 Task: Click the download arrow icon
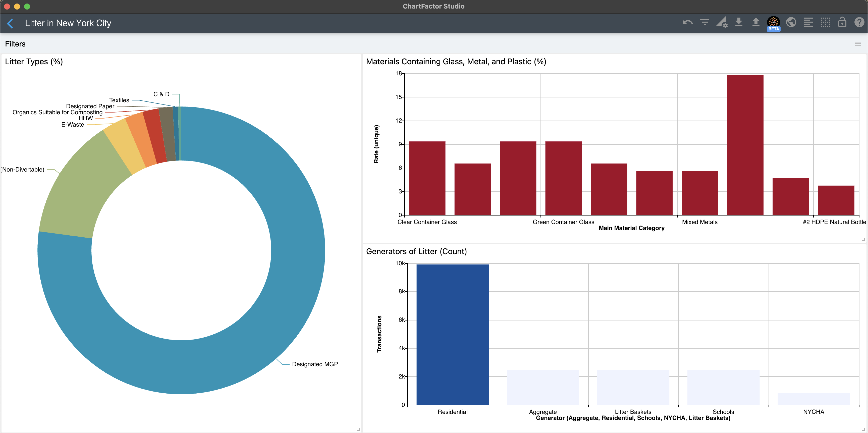pos(739,22)
